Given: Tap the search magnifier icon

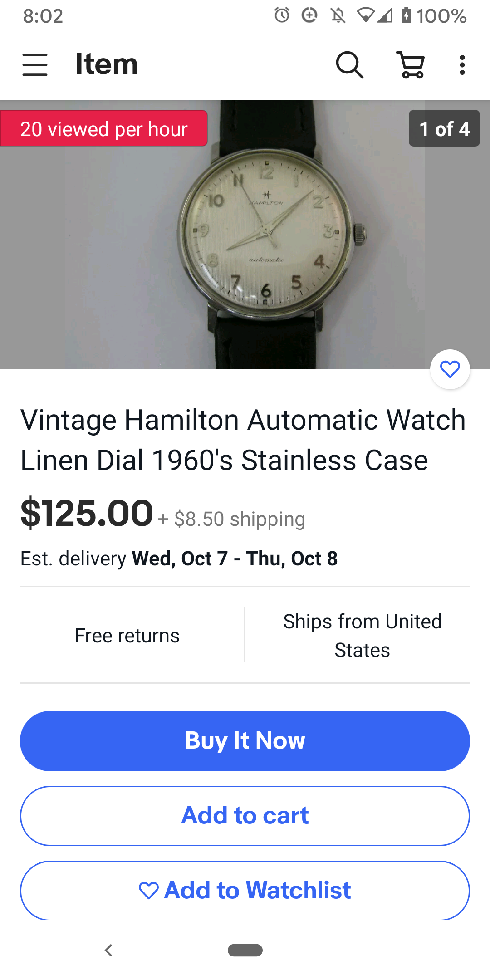Looking at the screenshot, I should click(349, 64).
